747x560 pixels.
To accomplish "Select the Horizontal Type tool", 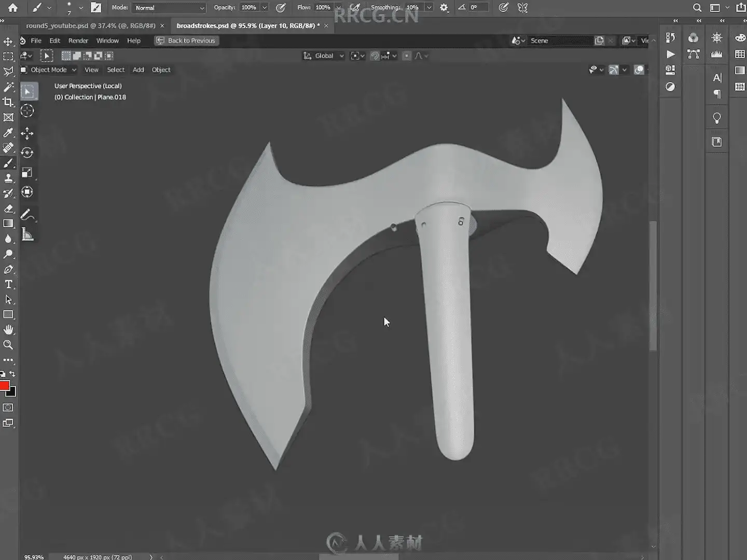I will [8, 284].
